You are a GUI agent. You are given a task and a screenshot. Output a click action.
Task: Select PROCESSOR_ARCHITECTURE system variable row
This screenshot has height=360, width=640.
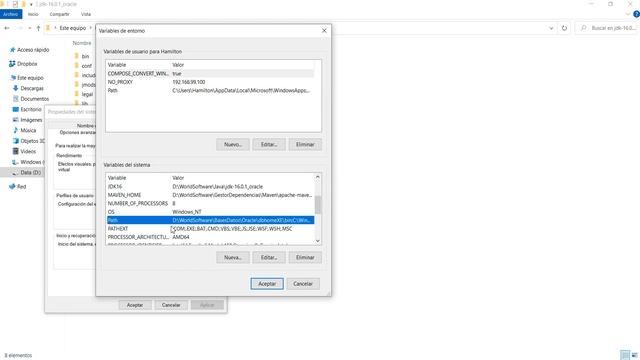point(210,237)
